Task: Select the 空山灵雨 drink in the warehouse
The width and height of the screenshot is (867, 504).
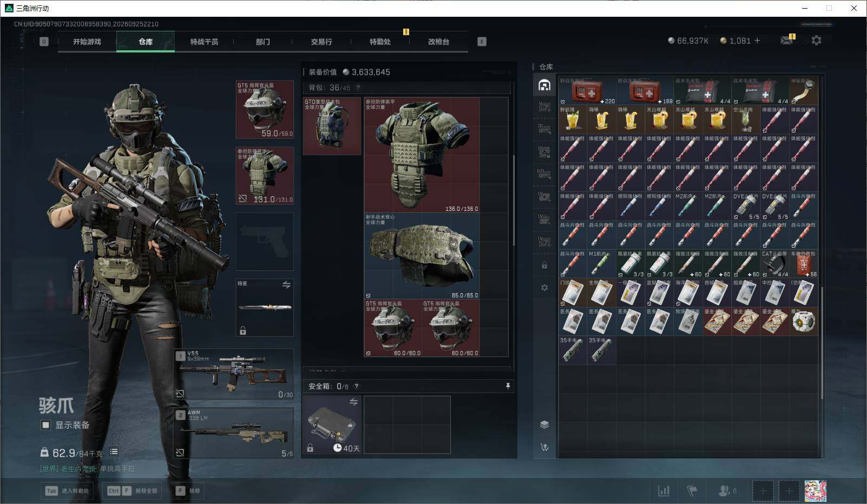Action: point(746,120)
